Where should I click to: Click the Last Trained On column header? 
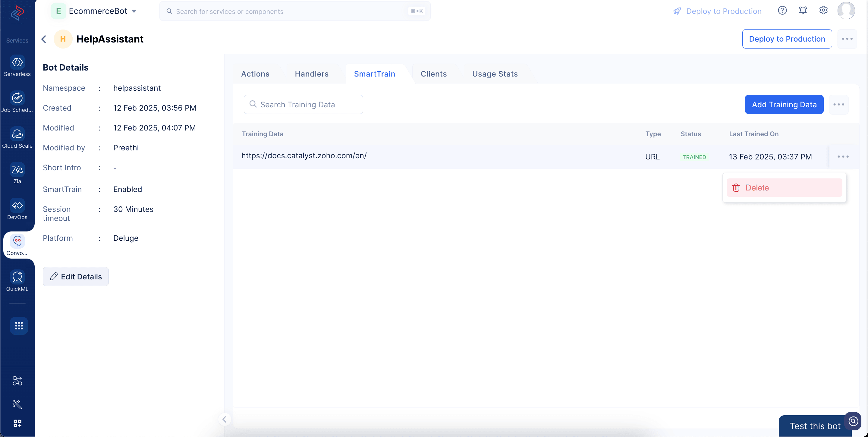[754, 134]
